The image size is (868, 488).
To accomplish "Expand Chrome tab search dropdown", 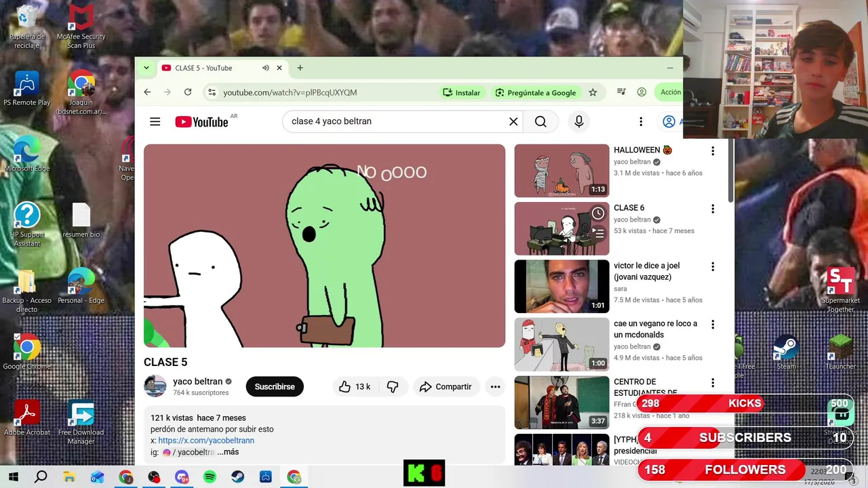I will (x=146, y=68).
